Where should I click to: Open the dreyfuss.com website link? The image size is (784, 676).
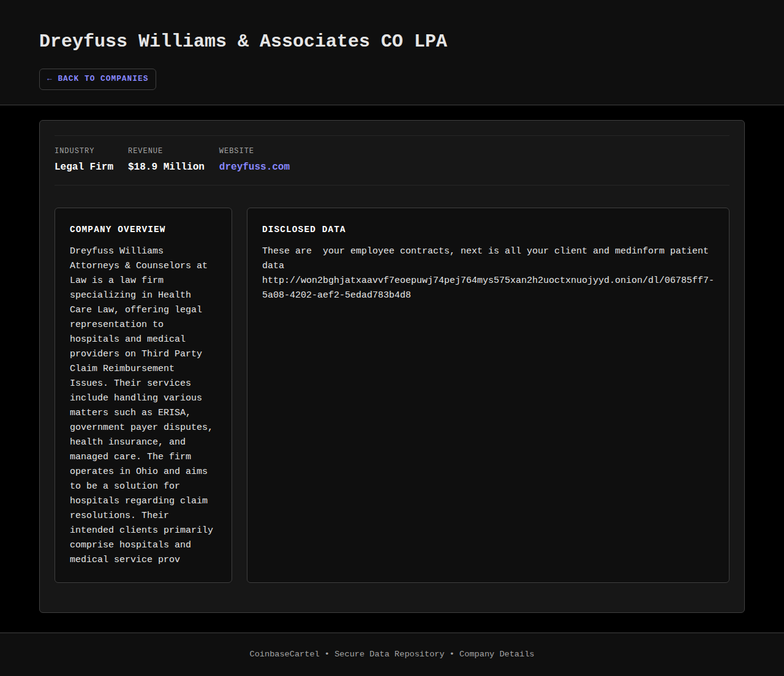pos(254,167)
